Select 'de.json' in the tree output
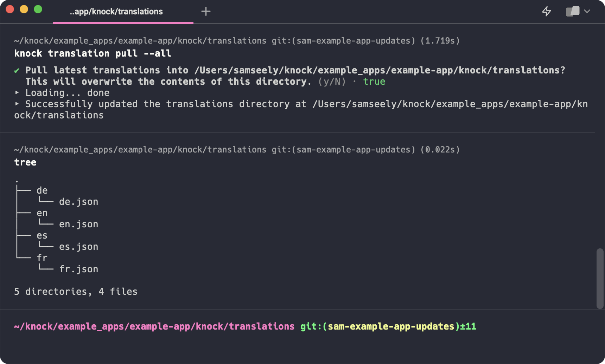605x364 pixels. [78, 201]
